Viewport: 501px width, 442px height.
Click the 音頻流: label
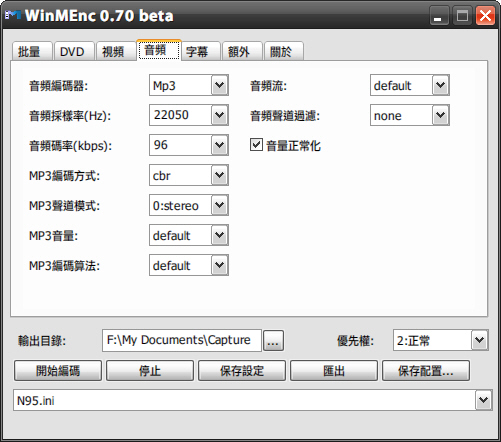coord(268,86)
